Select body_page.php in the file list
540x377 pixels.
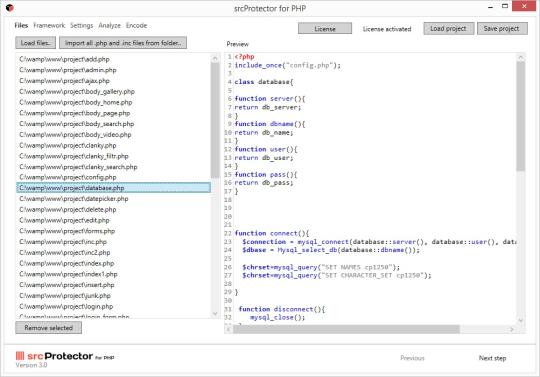pyautogui.click(x=113, y=113)
